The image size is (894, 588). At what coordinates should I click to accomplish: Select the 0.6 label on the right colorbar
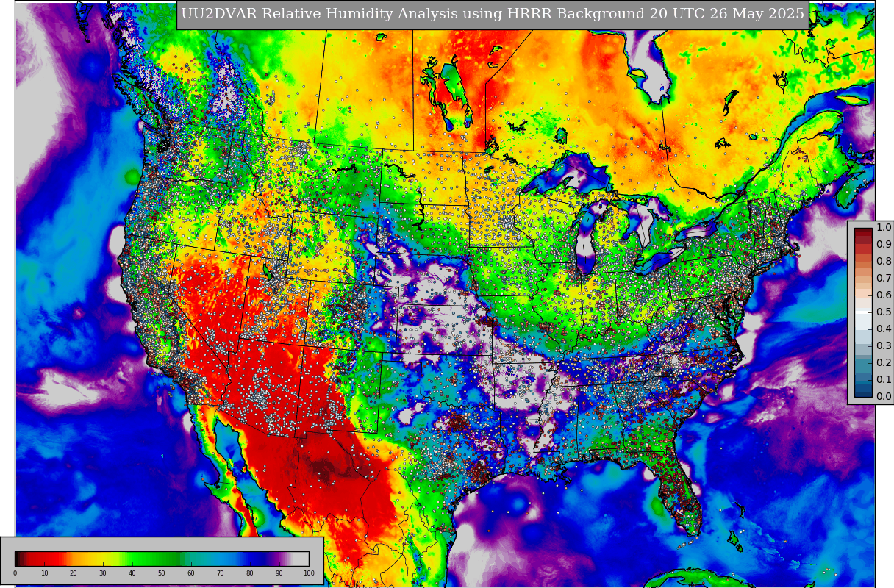884,295
